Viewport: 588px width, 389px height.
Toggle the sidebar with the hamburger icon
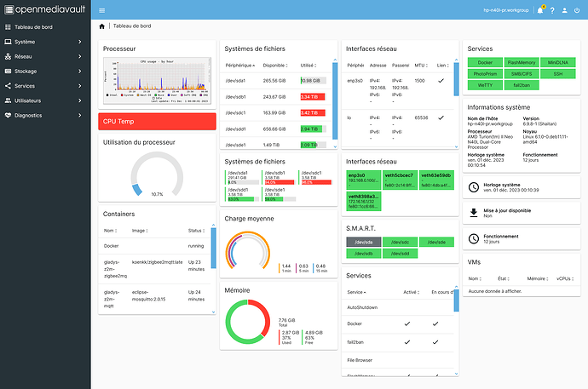click(x=102, y=11)
